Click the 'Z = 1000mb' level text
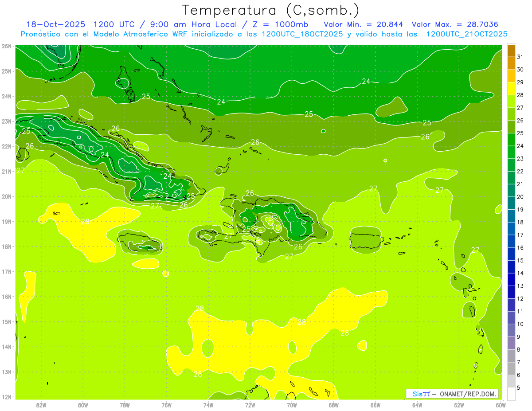 click(x=280, y=24)
